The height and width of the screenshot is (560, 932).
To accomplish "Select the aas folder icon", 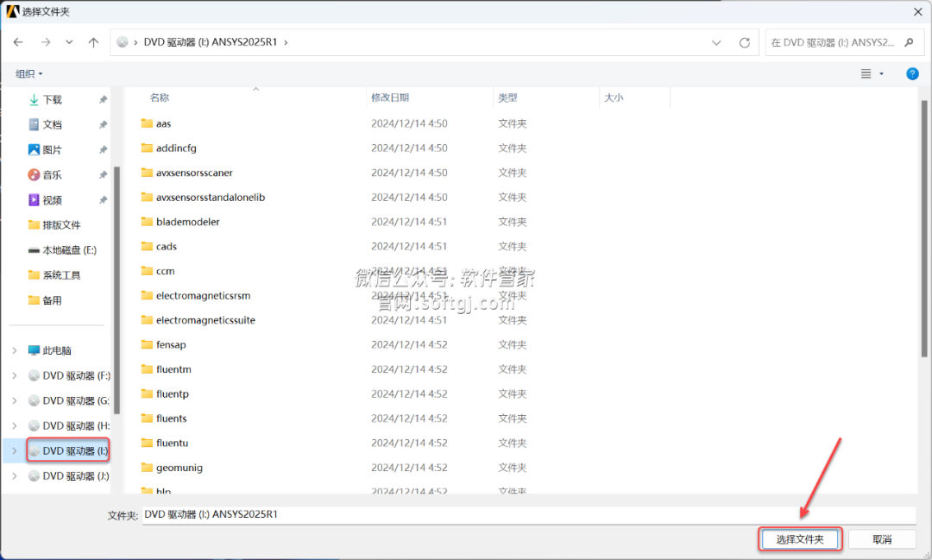I will pos(147,123).
